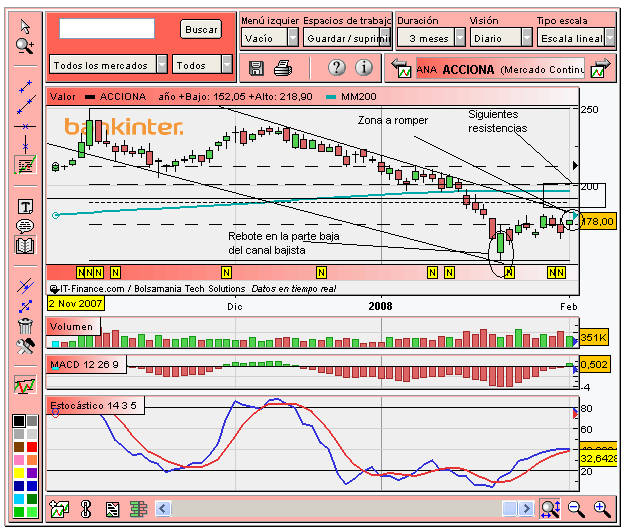Select the purple color swatch
The width and height of the screenshot is (631, 531).
[x=32, y=473]
